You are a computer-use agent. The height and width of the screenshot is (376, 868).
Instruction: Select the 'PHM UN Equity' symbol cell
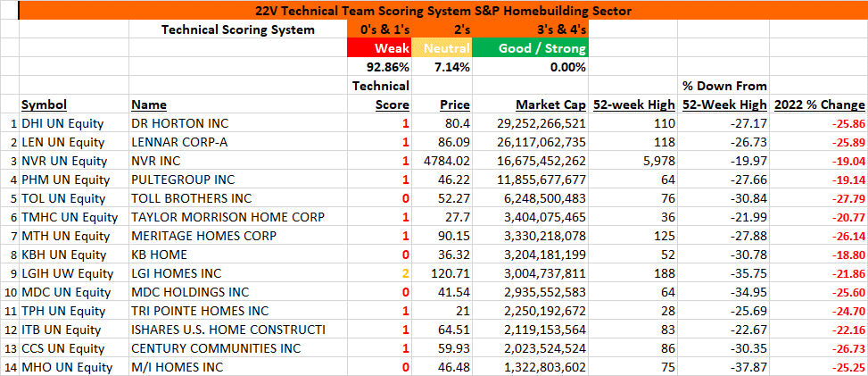pos(74,180)
